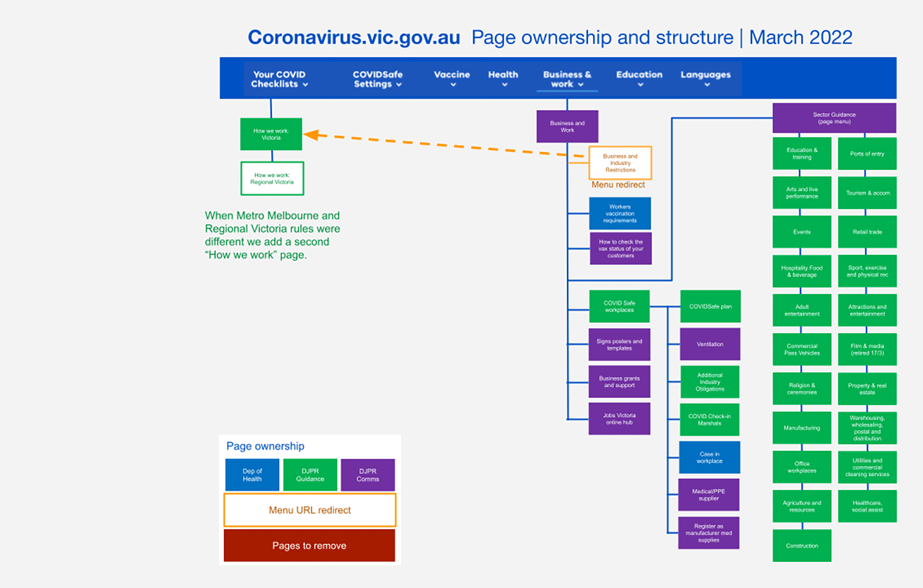This screenshot has width=923, height=588.
Task: Open the Education menu item
Action: click(x=639, y=79)
